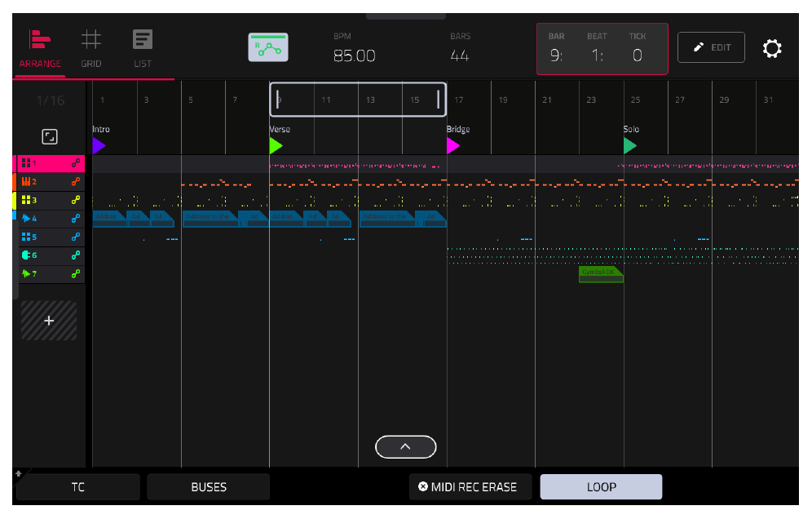Select the Cymbal-DK audio clip
The height and width of the screenshot is (519, 812).
coord(601,274)
